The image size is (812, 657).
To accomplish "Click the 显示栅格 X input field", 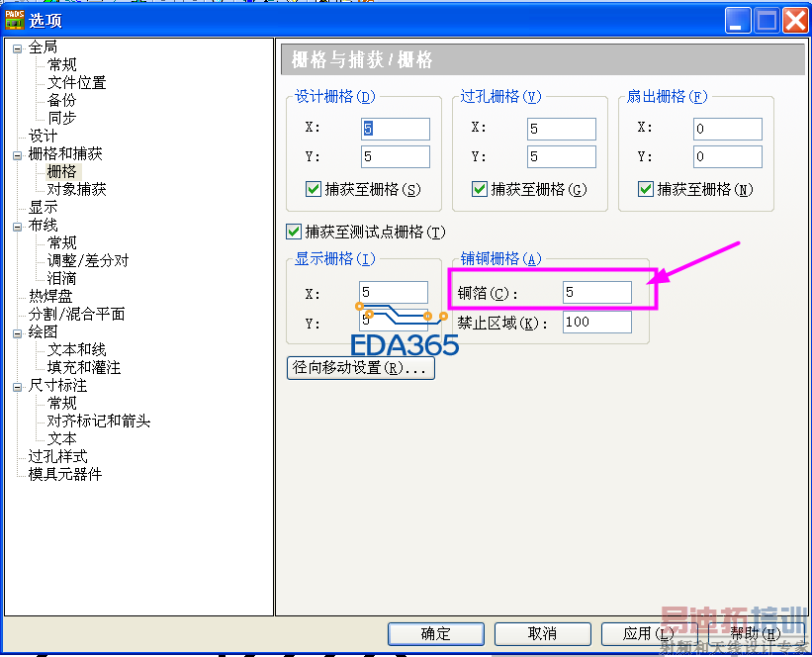I will (x=394, y=292).
